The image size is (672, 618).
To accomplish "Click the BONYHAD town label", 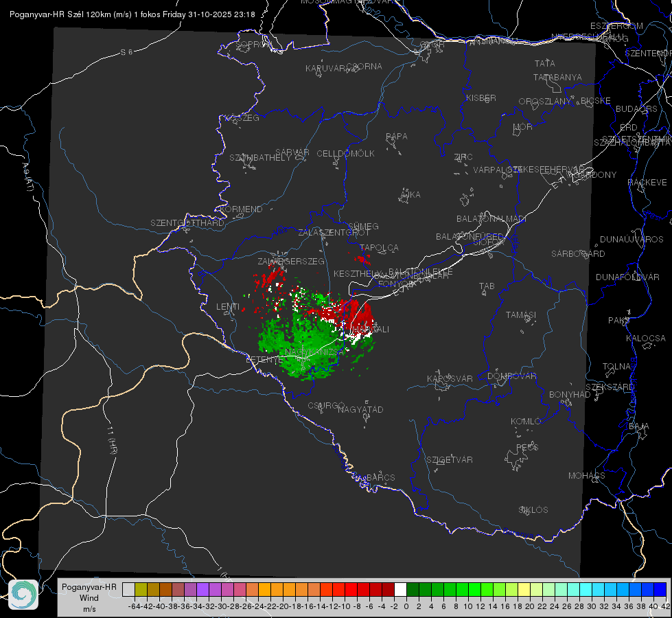I will pyautogui.click(x=570, y=395).
